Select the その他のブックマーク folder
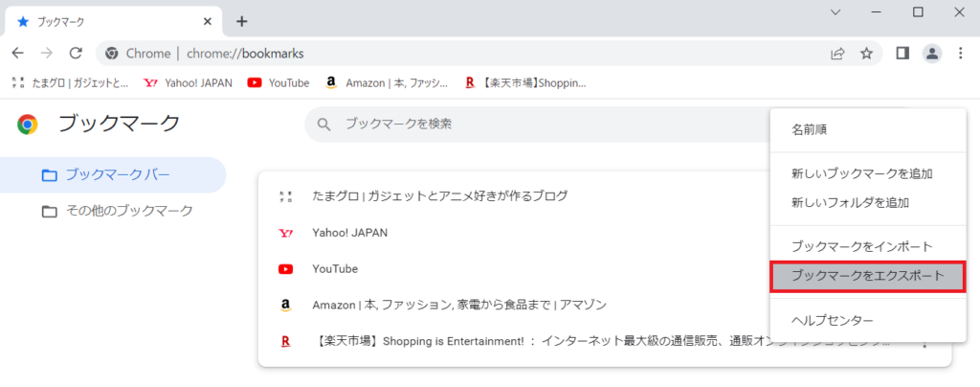This screenshot has width=980, height=387. coord(128,211)
